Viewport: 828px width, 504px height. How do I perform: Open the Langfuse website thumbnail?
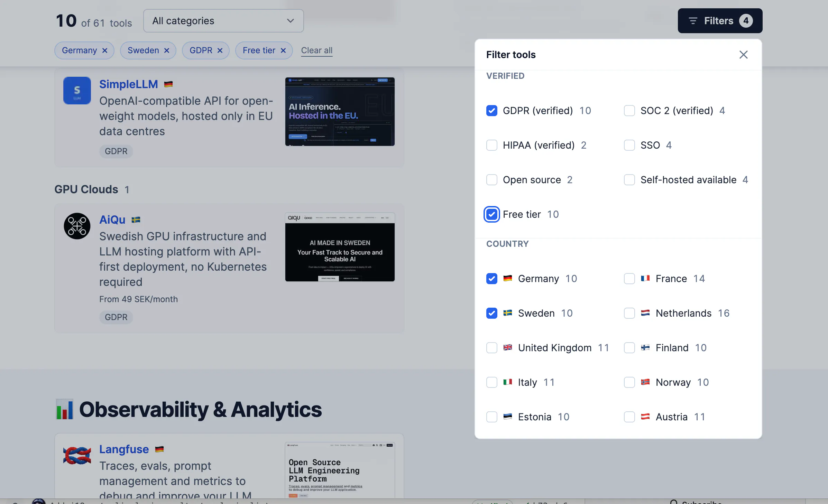click(340, 470)
